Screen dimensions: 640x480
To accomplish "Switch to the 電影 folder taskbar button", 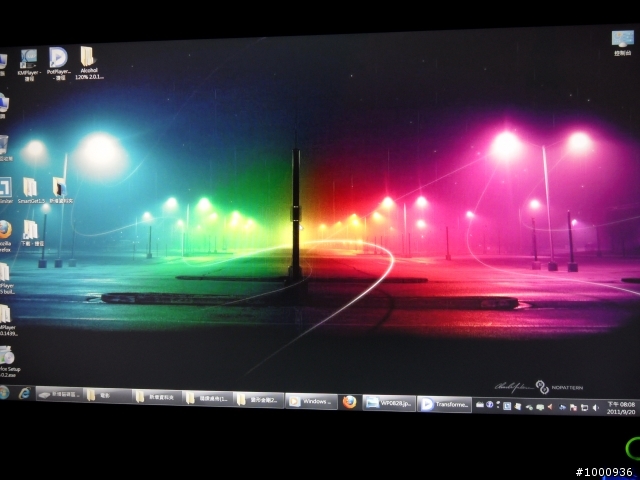I will [x=107, y=396].
